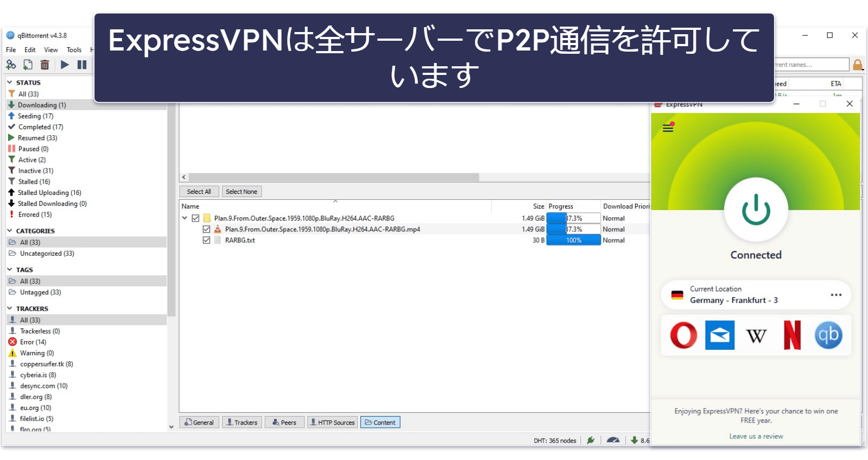Launch Wikipedia shortcut in ExpressVPN
The image size is (868, 460).
click(x=756, y=336)
